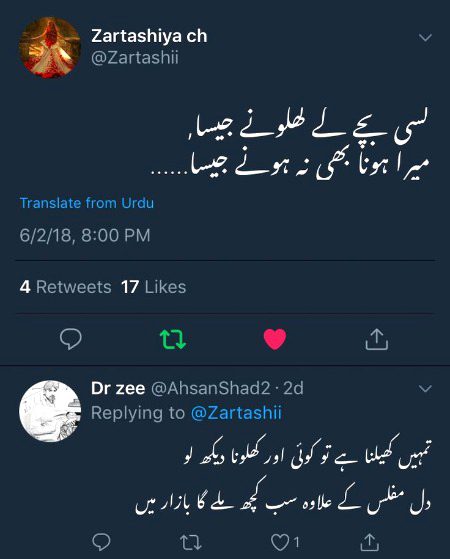Unlike the main tweet with red heart

(x=275, y=339)
